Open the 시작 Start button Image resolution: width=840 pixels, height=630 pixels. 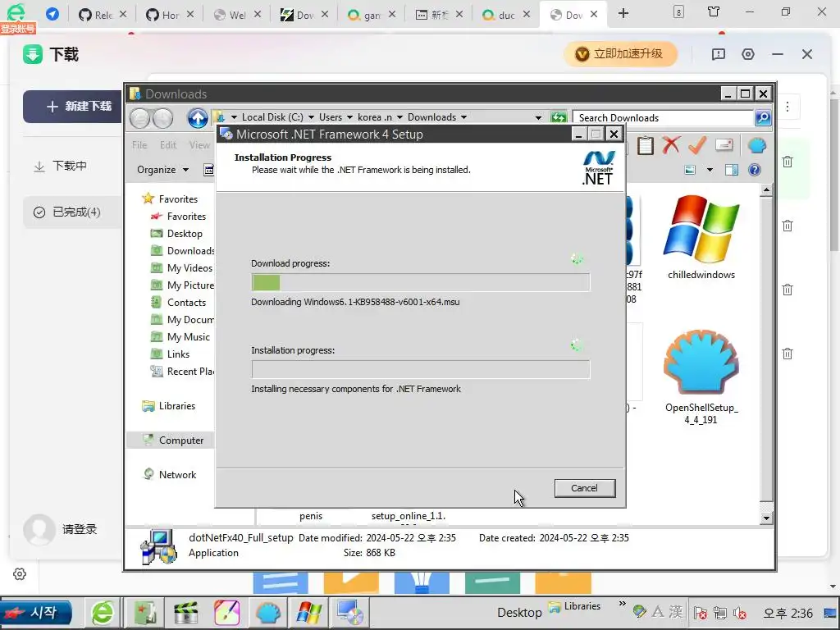pos(36,613)
